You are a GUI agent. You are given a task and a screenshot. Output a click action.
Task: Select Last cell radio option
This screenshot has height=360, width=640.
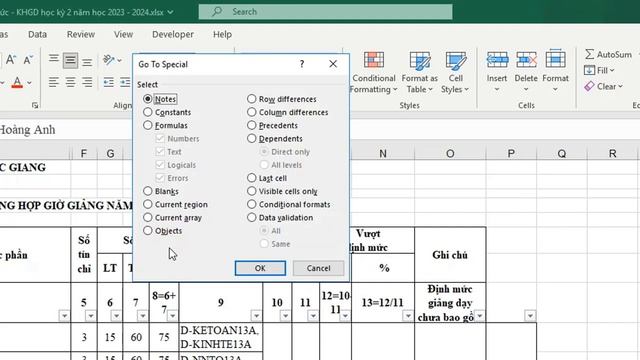click(x=251, y=178)
